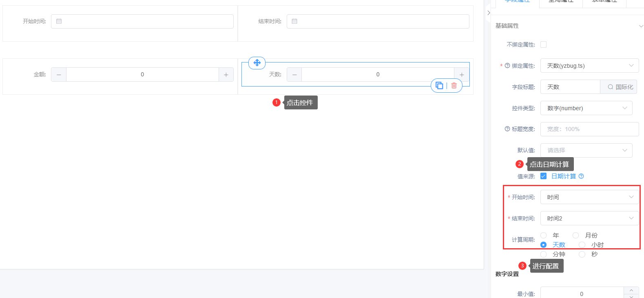Click the 数字设置 section heading
This screenshot has height=298, width=644.
[507, 274]
